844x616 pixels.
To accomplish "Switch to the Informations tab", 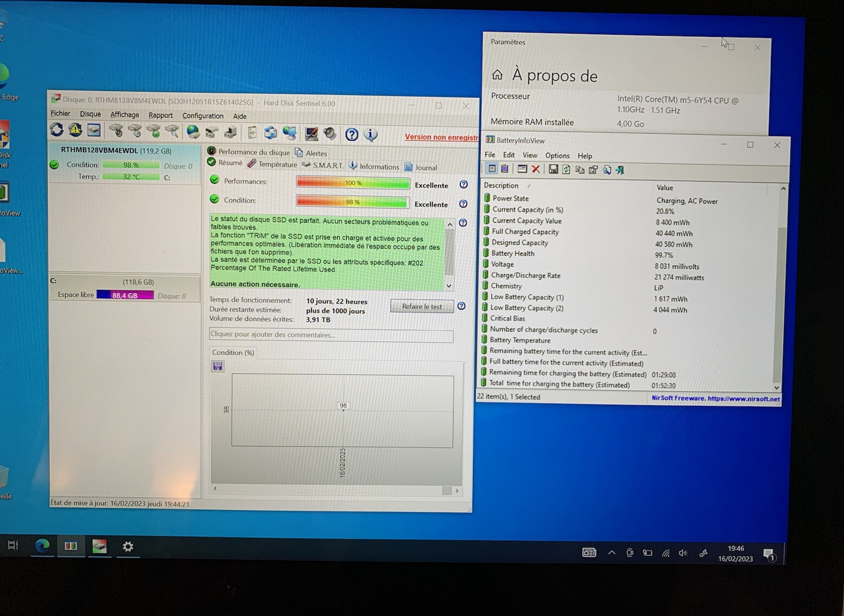I will (x=374, y=166).
